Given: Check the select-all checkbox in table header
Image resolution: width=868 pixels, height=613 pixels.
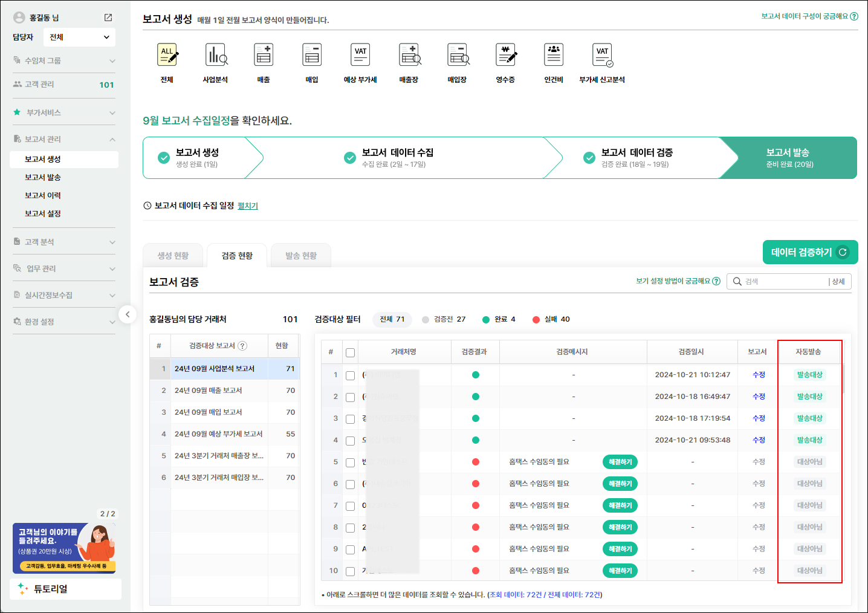Looking at the screenshot, I should pos(350,352).
